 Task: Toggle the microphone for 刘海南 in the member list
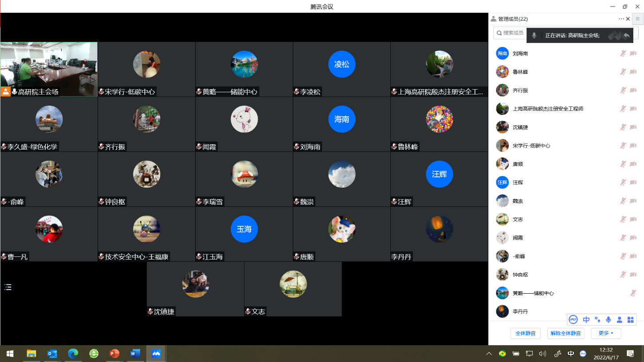[x=623, y=53]
